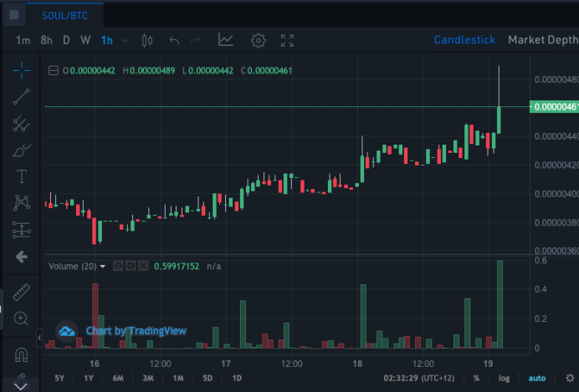The width and height of the screenshot is (579, 392).
Task: Select the SOUL/BTC chart tab
Action: click(x=64, y=16)
